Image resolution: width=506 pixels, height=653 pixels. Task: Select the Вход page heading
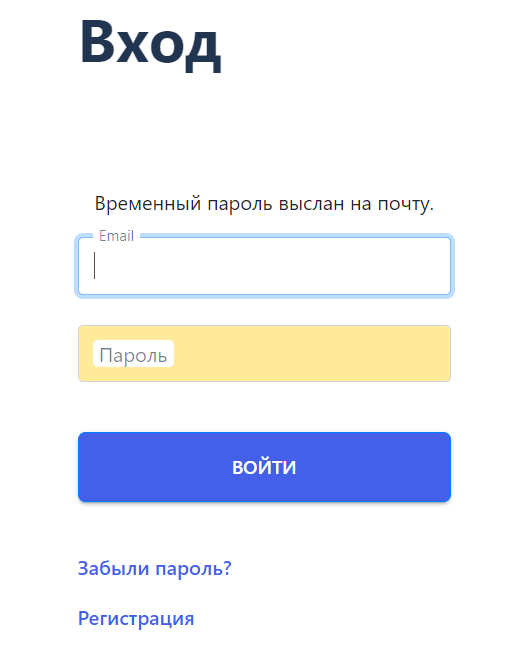coord(150,44)
